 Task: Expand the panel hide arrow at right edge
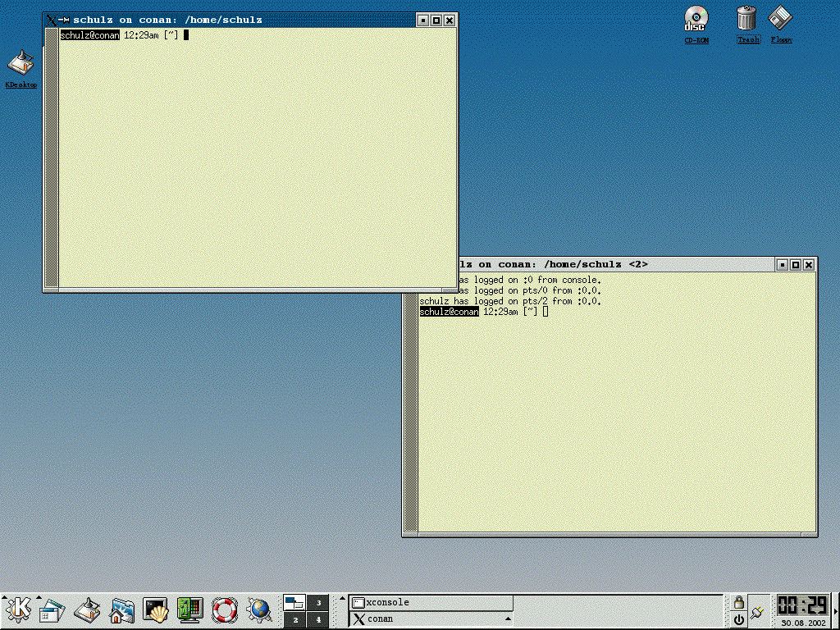[835, 611]
